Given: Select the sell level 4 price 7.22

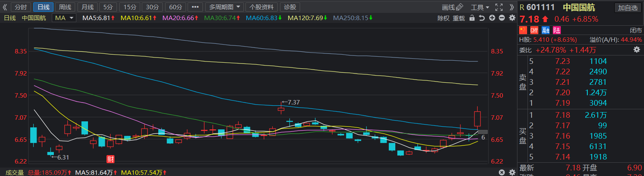Looking at the screenshot, I should tap(562, 72).
